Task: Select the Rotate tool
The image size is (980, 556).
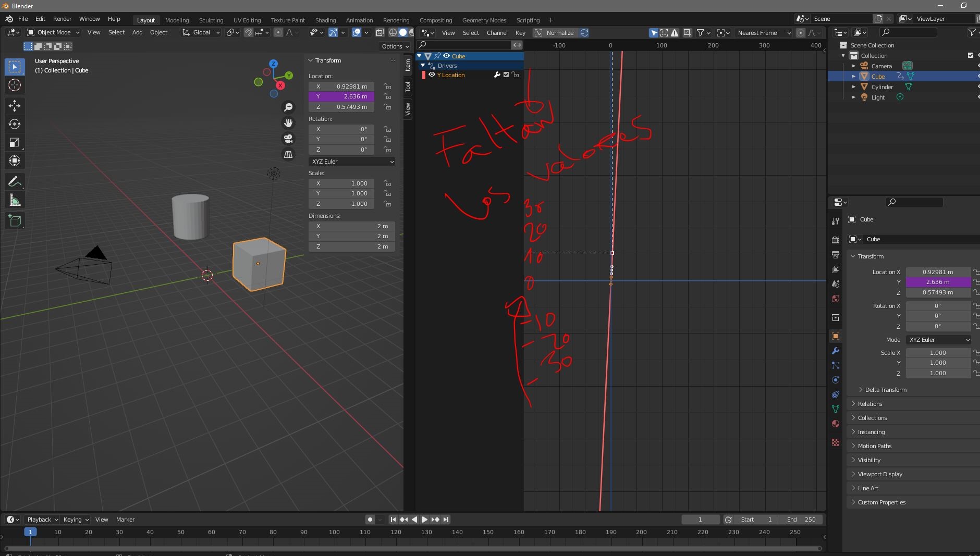Action: pos(15,124)
